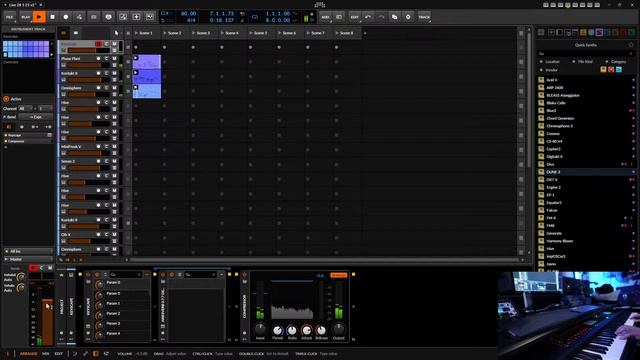The image size is (640, 360).
Task: Click the ADD button in toolbar
Action: [325, 17]
